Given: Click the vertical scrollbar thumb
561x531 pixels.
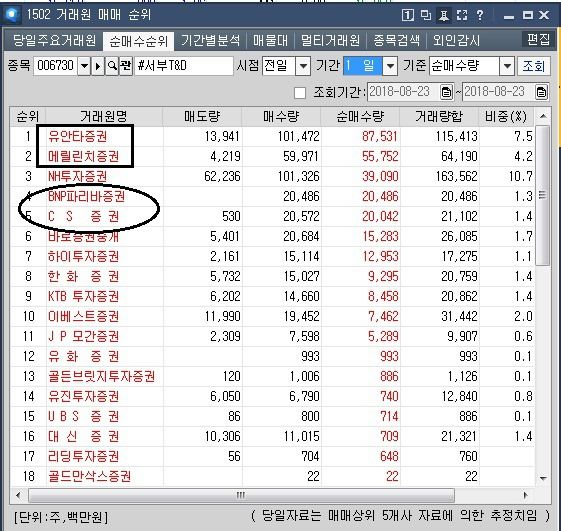Looking at the screenshot, I should [x=543, y=195].
